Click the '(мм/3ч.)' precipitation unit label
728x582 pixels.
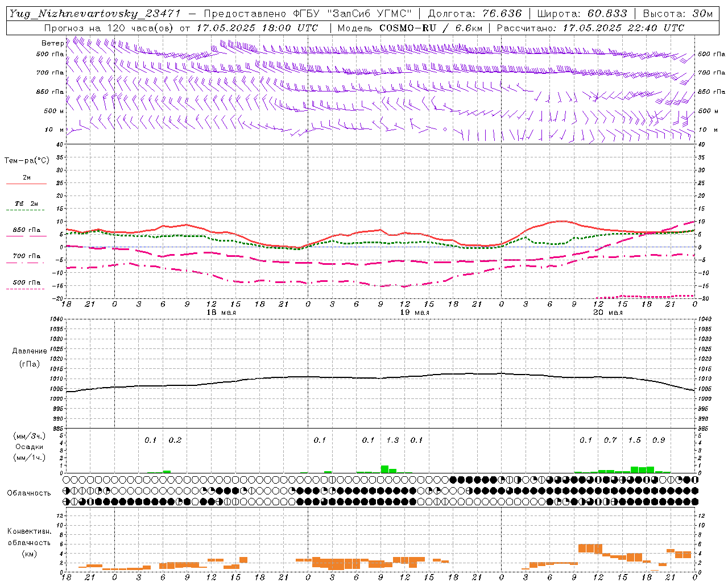point(30,436)
